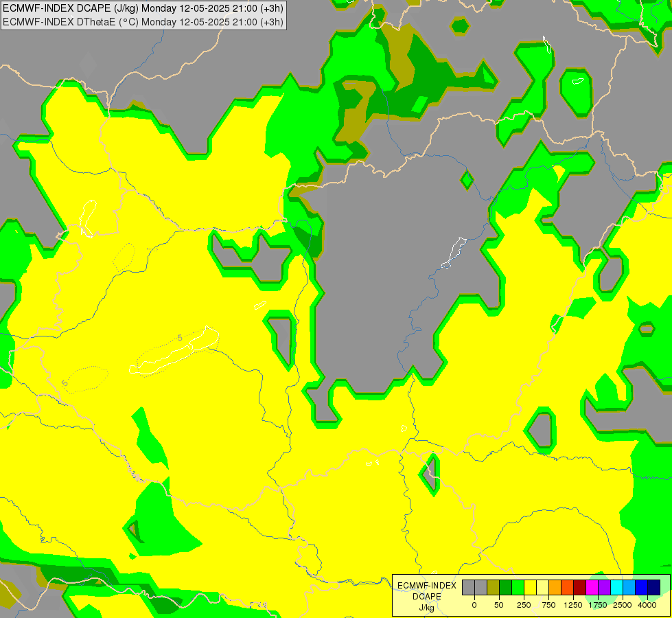672x618 pixels.
Task: Click the dark green legend swatch
Action: (506, 588)
